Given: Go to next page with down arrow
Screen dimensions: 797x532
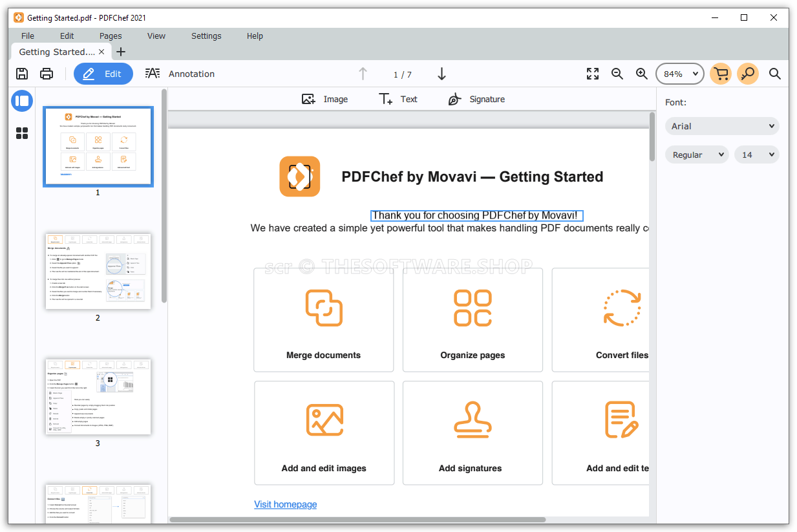Looking at the screenshot, I should (x=442, y=74).
